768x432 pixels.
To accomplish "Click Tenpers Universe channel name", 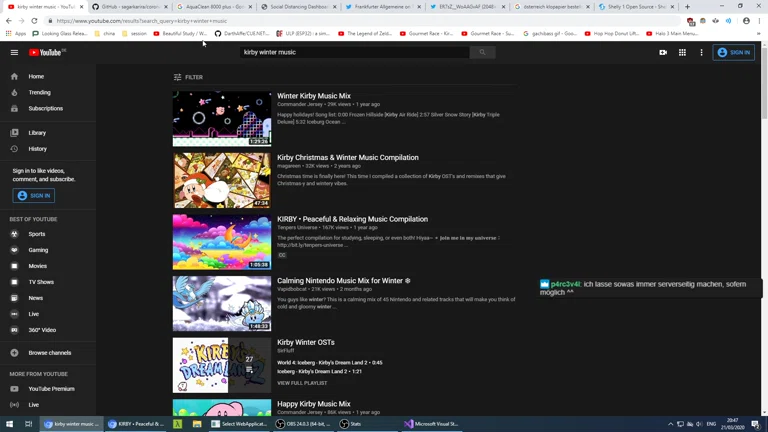I will pyautogui.click(x=297, y=228).
